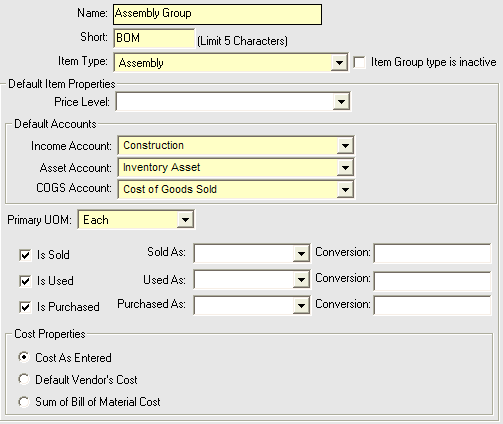Expand the Price Level dropdown

pos(341,101)
